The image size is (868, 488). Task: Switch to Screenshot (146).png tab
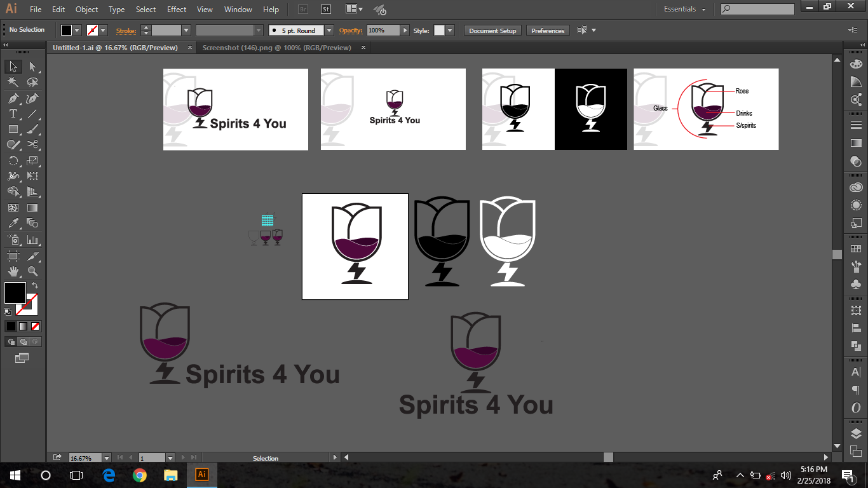point(276,48)
